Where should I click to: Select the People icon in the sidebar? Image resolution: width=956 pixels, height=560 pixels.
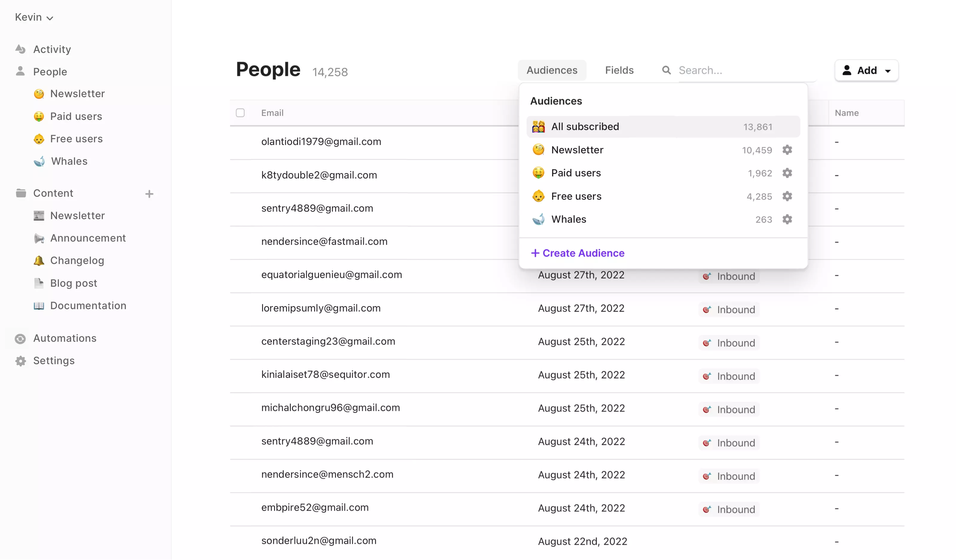click(x=21, y=71)
